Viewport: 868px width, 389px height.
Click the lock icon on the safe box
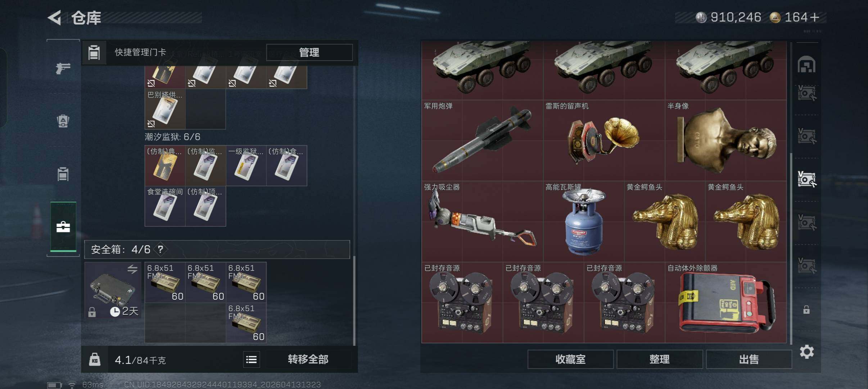(92, 312)
